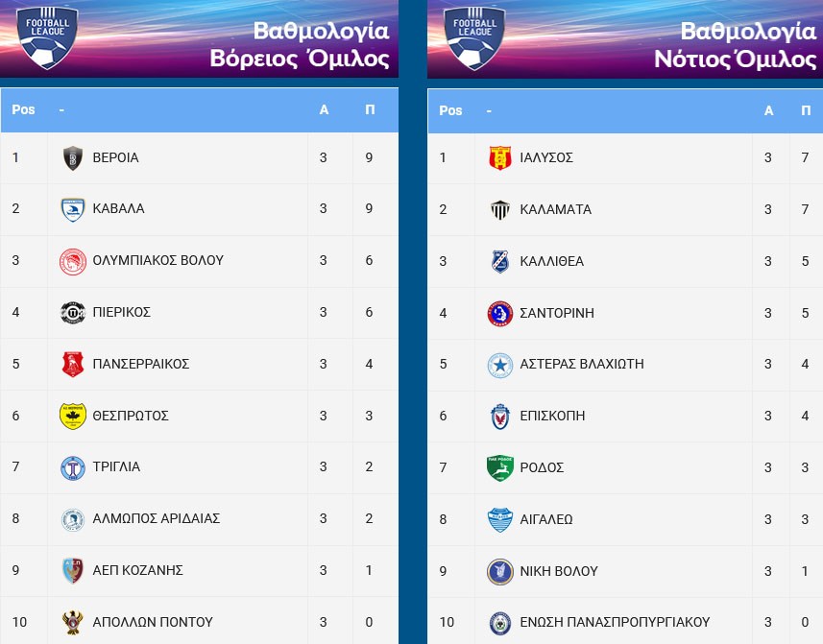
Task: Click the ΚΑΒΑΛΑ club logo
Action: coord(72,209)
